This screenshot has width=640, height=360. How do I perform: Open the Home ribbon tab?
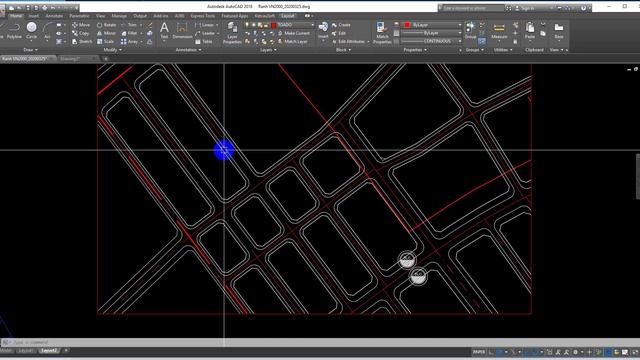tap(16, 16)
